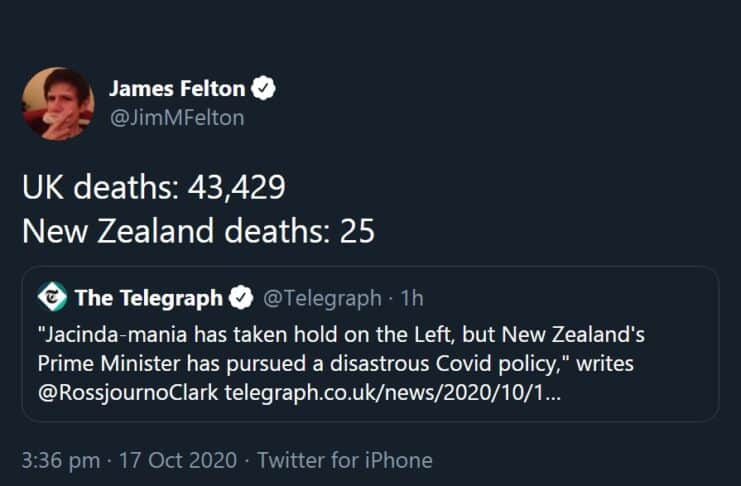741x486 pixels.
Task: Click verified badge beside The Telegraph
Action: click(x=241, y=297)
